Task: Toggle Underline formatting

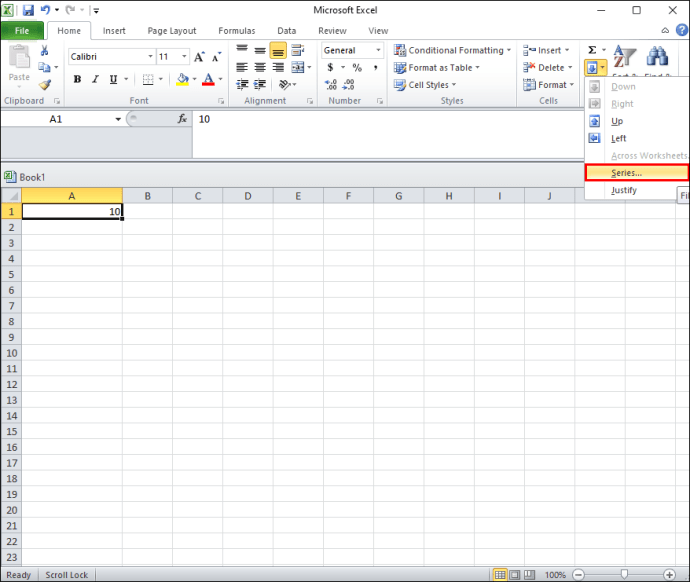Action: pos(113,80)
